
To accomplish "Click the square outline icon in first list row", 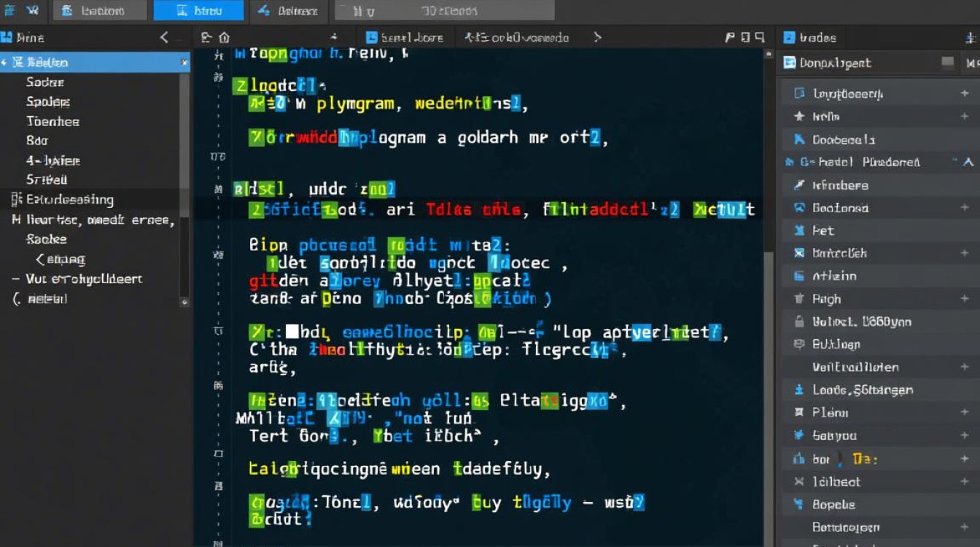I will tap(799, 93).
